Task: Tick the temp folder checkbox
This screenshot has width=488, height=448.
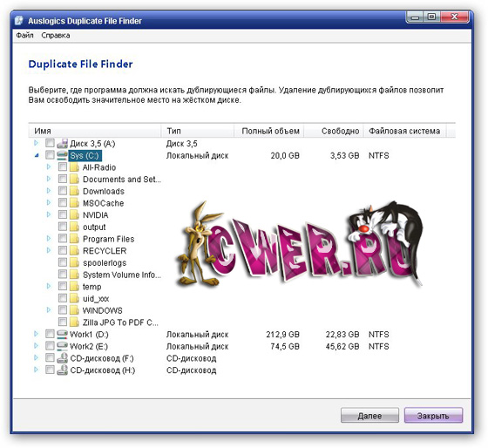Action: pos(63,287)
